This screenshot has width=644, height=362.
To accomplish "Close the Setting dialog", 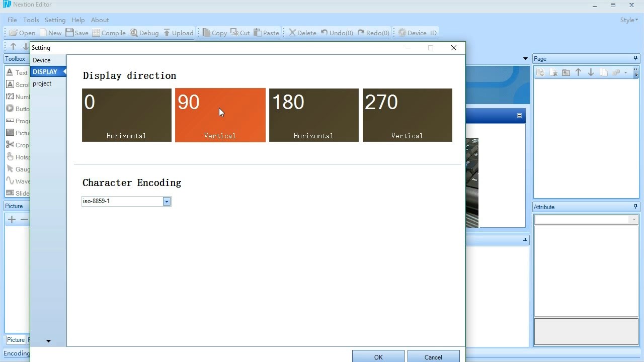I will click(454, 48).
